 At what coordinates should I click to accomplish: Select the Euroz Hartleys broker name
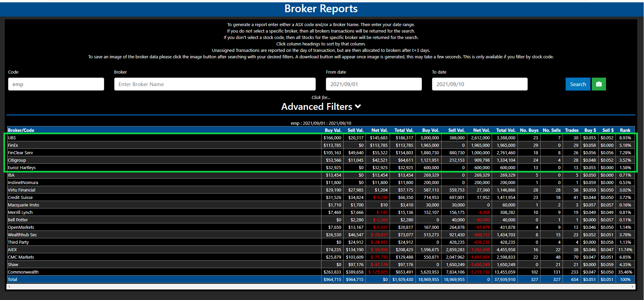(22, 167)
